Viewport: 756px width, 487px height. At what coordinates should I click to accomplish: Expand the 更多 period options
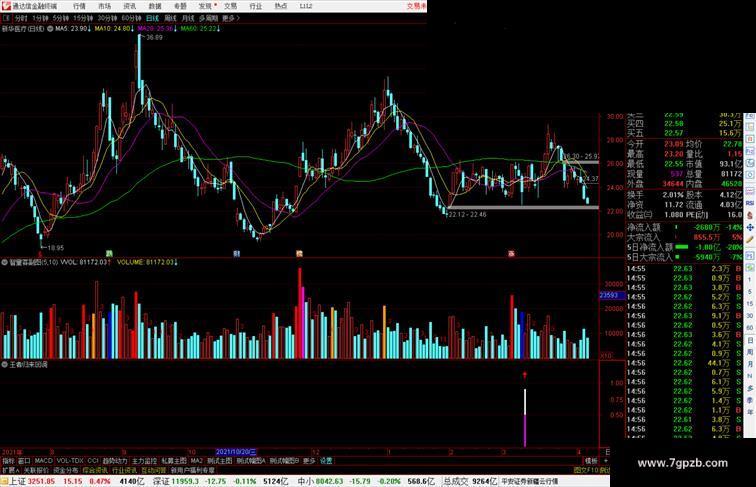coord(231,18)
